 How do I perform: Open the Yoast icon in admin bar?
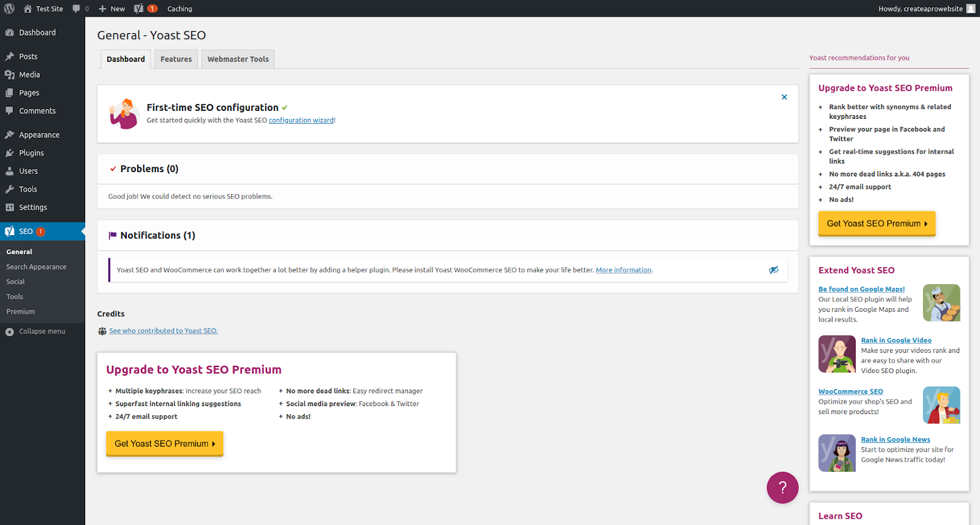click(x=146, y=9)
